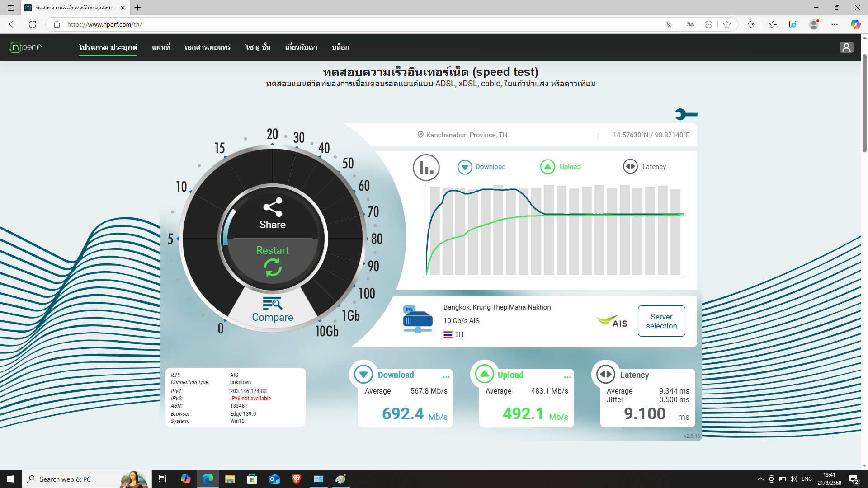Click the bar chart graph icon

coord(426,168)
